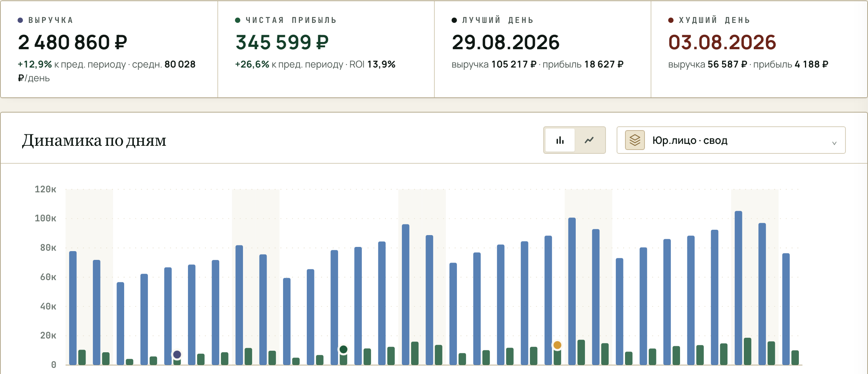Click the tallest blue revenue bar
The image size is (868, 374).
pyautogui.click(x=738, y=288)
